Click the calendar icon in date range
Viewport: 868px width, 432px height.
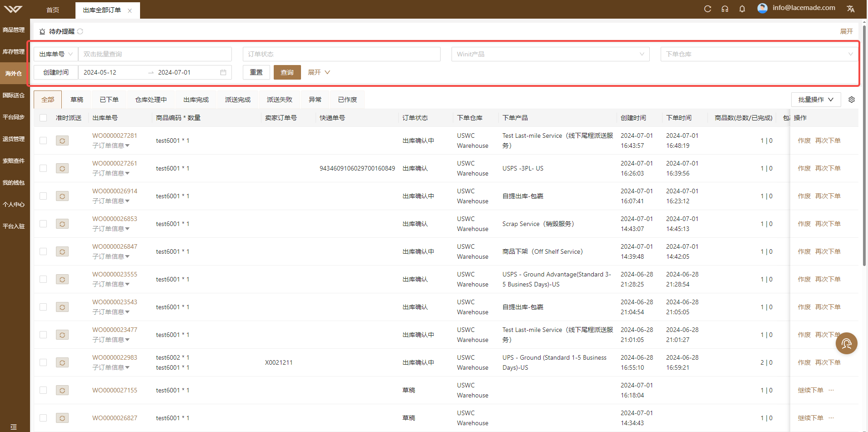pos(223,72)
